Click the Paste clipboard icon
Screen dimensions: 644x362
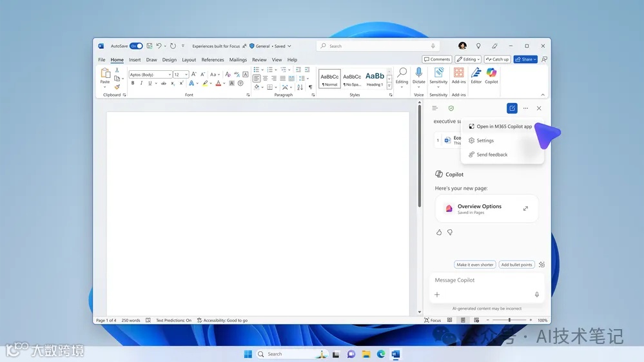(105, 73)
